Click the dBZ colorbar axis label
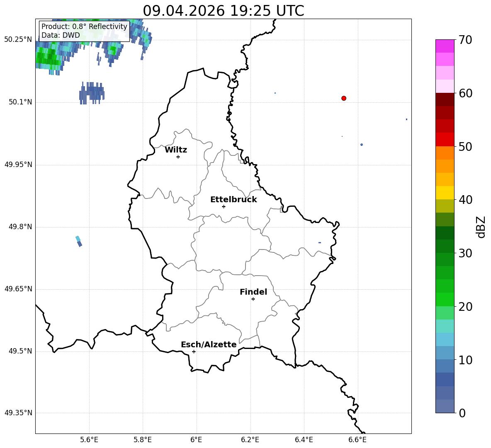The height and width of the screenshot is (448, 491). 481,227
